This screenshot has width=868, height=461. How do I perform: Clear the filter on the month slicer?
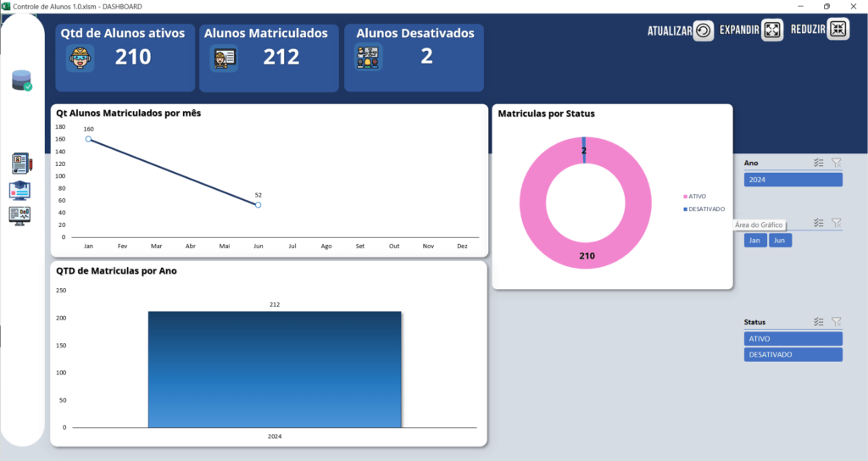coord(836,223)
